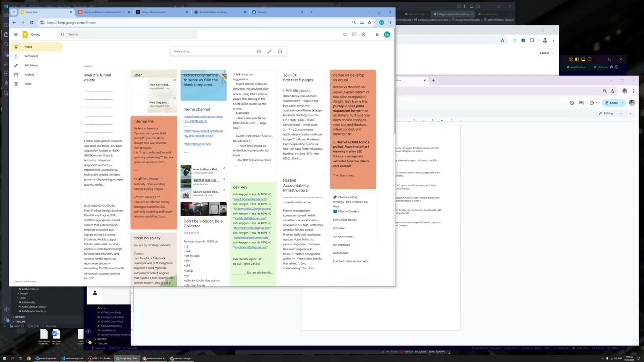The width and height of the screenshot is (644, 362).
Task: Collapse the Docs toolbar with the chevron
Action: [631, 113]
